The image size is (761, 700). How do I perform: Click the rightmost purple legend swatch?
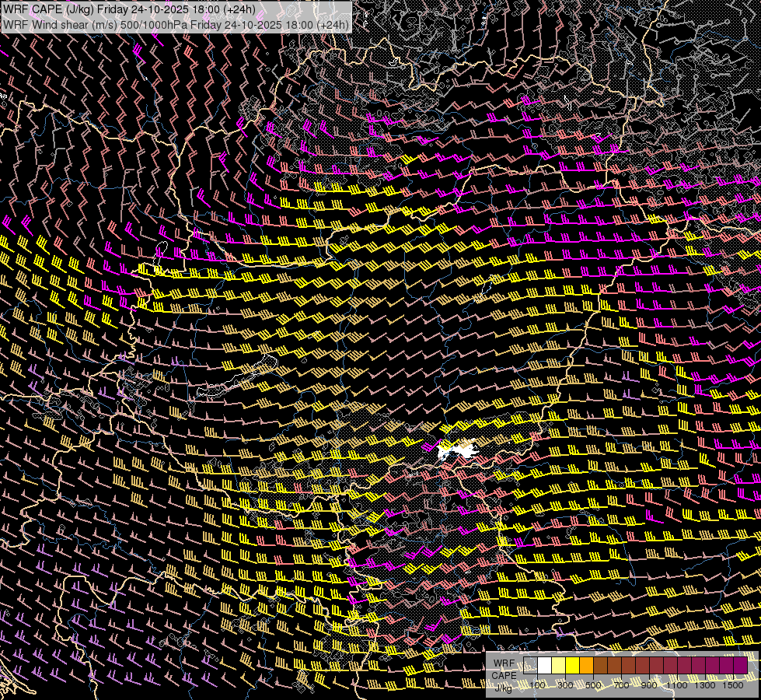click(x=740, y=666)
